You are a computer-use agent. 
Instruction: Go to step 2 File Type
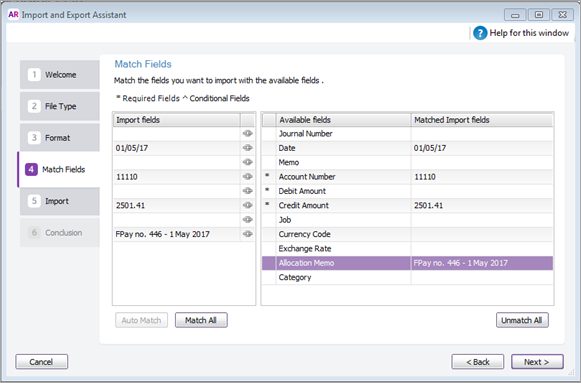60,106
